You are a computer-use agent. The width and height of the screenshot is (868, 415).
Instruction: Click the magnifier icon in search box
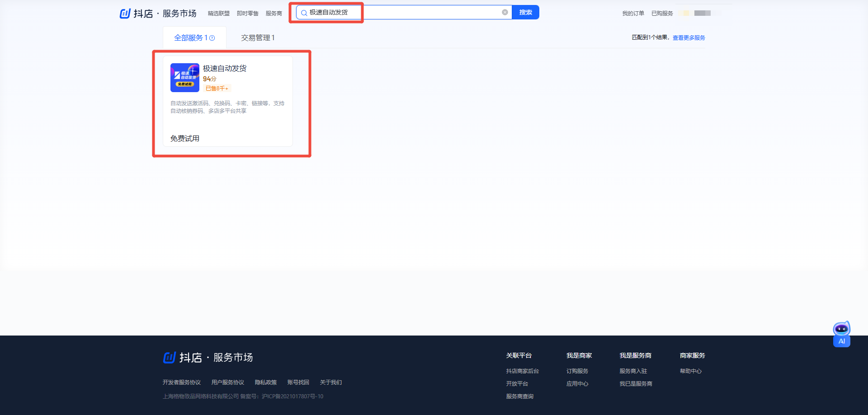coord(304,13)
